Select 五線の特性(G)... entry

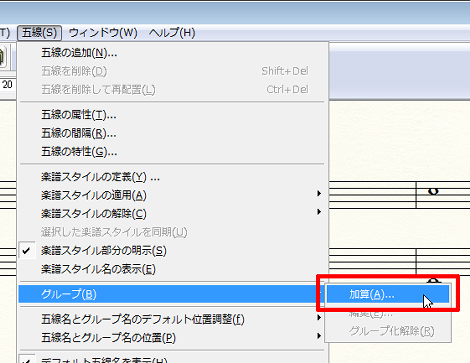[x=173, y=152]
